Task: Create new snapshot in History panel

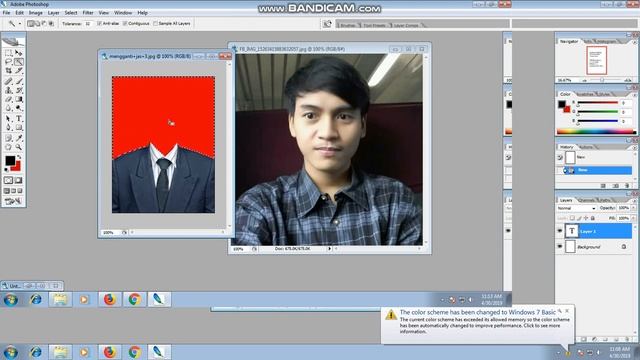Action: 616,186
